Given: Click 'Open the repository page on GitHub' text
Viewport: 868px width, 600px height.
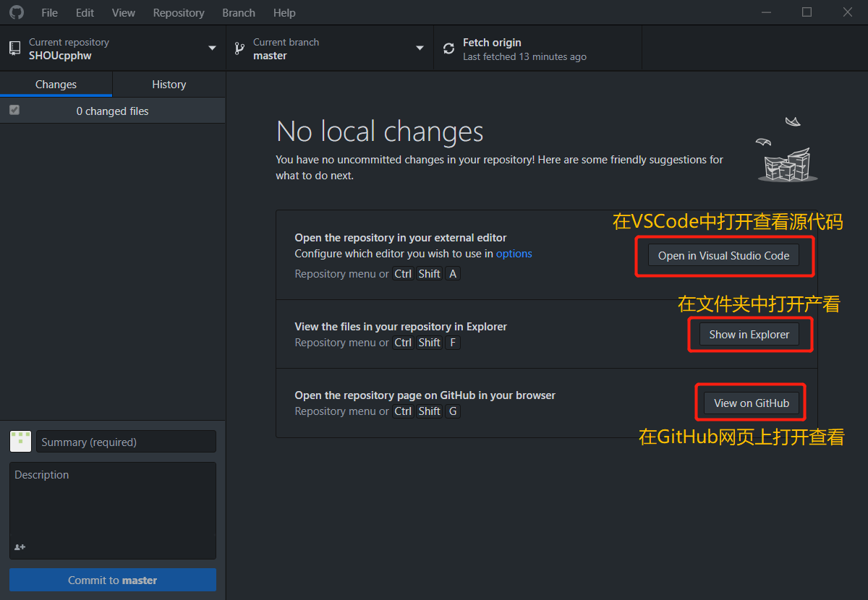Looking at the screenshot, I should point(425,395).
